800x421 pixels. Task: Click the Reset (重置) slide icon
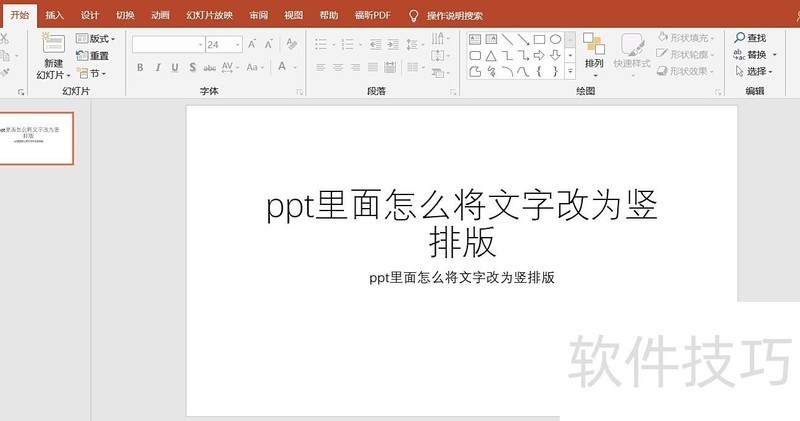[x=93, y=56]
